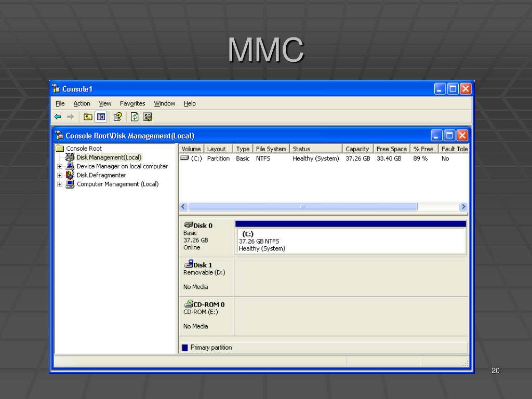Expand the Disk Defragmenter node
The width and height of the screenshot is (532, 399).
pos(60,175)
